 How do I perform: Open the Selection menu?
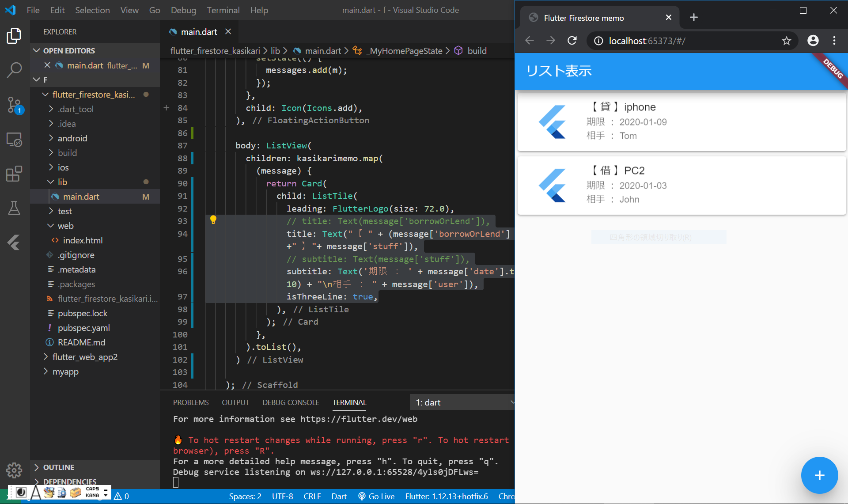(92, 10)
